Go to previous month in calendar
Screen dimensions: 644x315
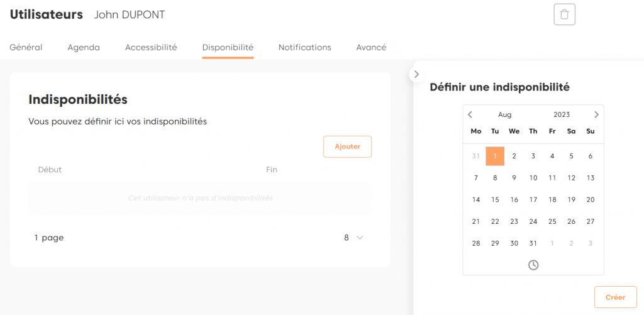(470, 114)
